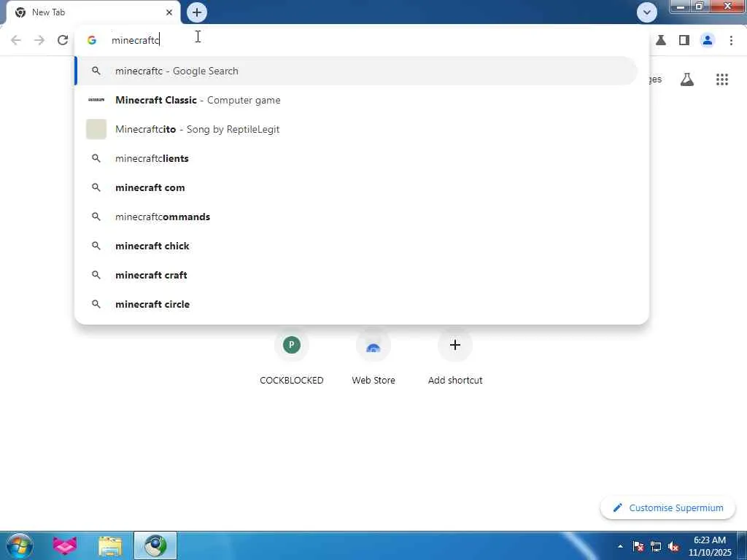Click the Google icon in address bar

coord(92,41)
